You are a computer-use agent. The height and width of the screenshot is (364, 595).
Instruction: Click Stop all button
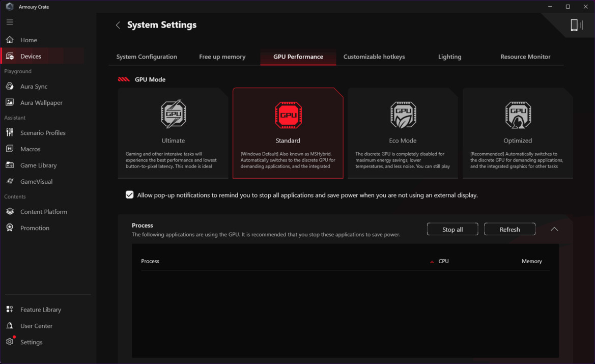452,229
